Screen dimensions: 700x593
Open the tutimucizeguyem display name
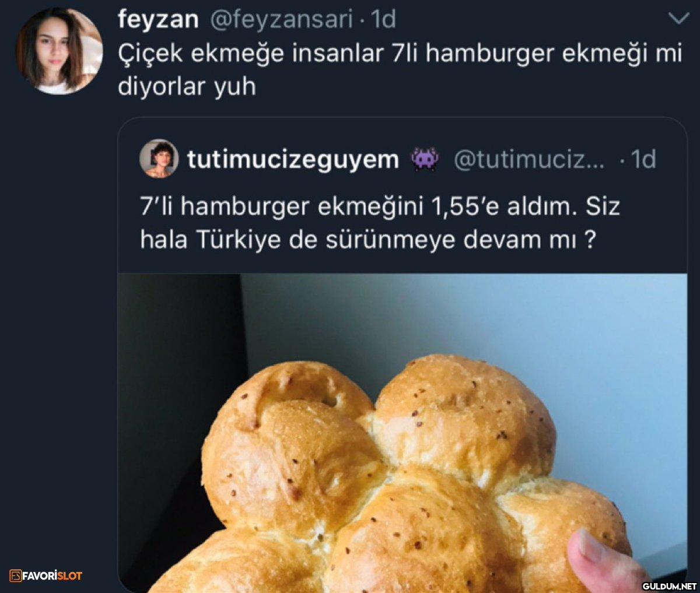click(293, 159)
